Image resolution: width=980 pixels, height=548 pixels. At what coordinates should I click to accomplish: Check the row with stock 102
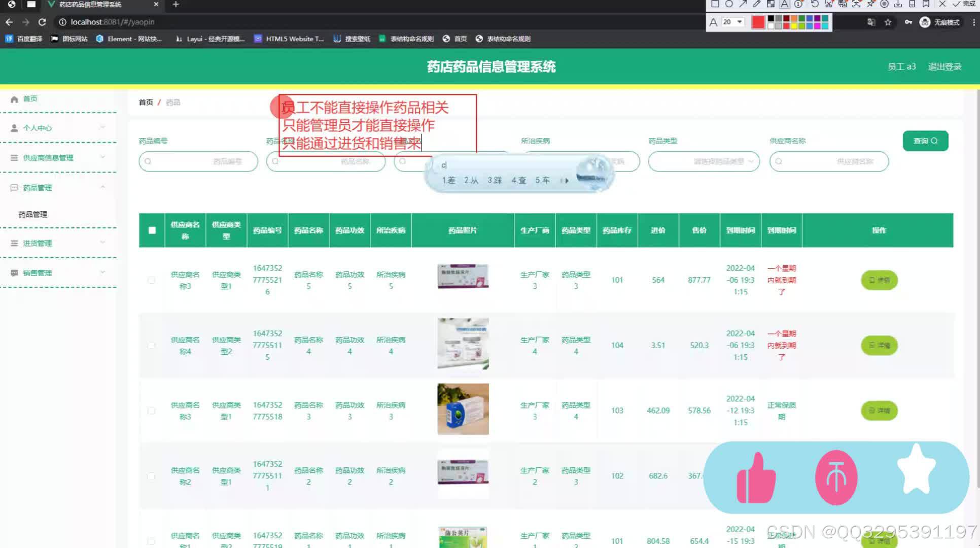pos(151,476)
